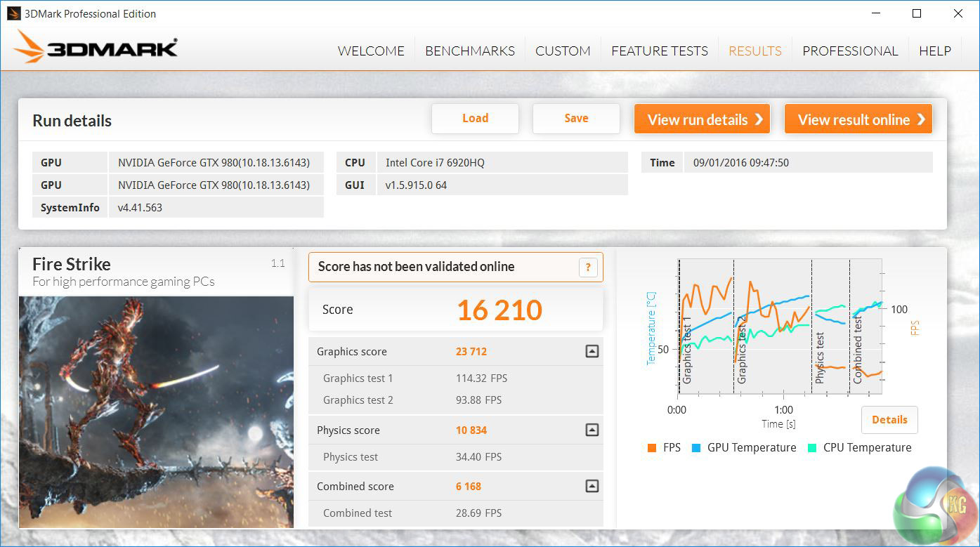The width and height of the screenshot is (980, 547).
Task: Collapse the Combined score section
Action: [x=592, y=487]
